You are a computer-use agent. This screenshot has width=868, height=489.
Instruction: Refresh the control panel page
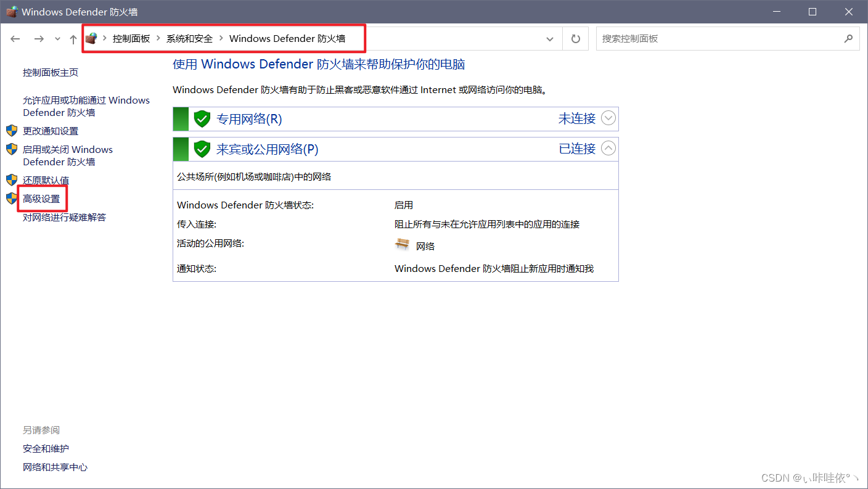(x=576, y=39)
